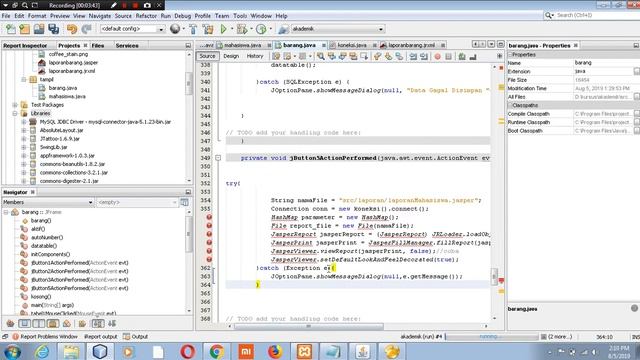Select kosong() method in Navigator

[41, 297]
